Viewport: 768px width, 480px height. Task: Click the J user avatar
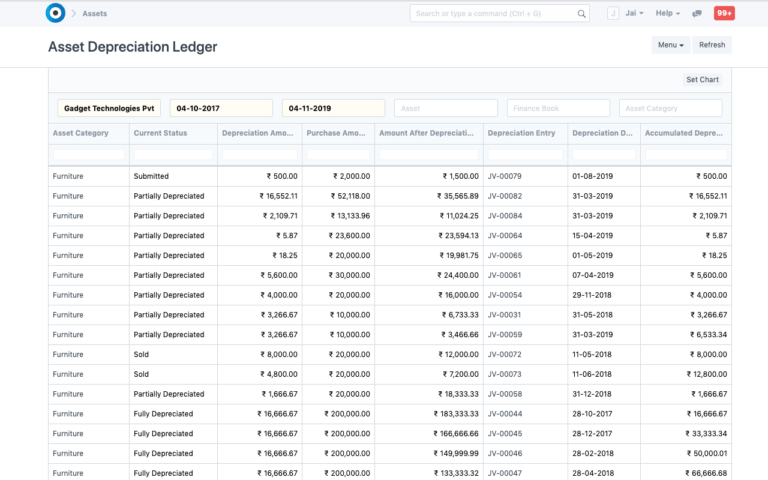613,13
